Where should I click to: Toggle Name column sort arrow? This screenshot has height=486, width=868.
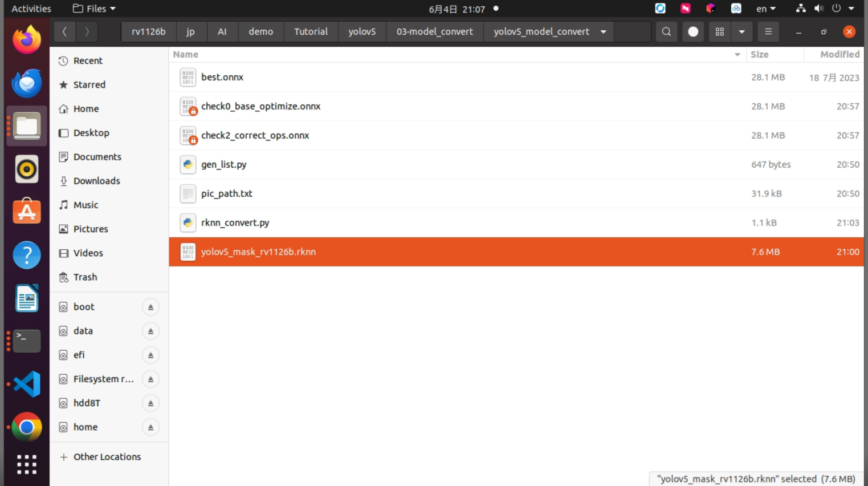(x=737, y=55)
